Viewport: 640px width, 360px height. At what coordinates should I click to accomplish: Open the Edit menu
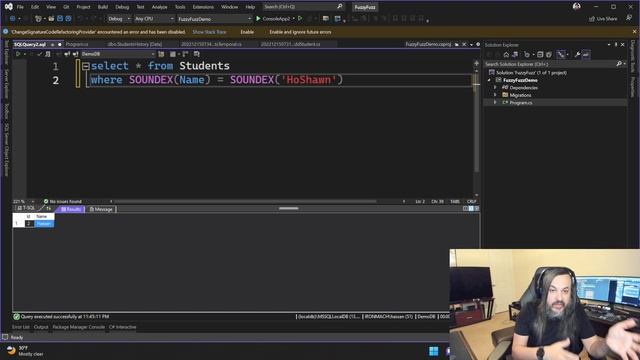point(35,7)
